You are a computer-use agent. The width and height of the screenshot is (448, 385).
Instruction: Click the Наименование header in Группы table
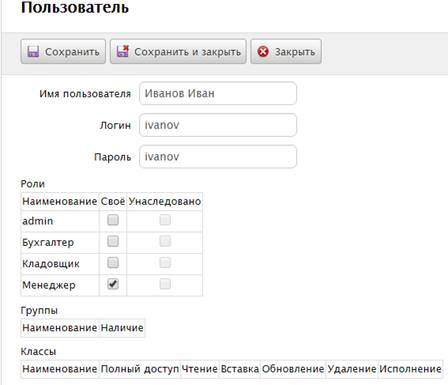60,328
